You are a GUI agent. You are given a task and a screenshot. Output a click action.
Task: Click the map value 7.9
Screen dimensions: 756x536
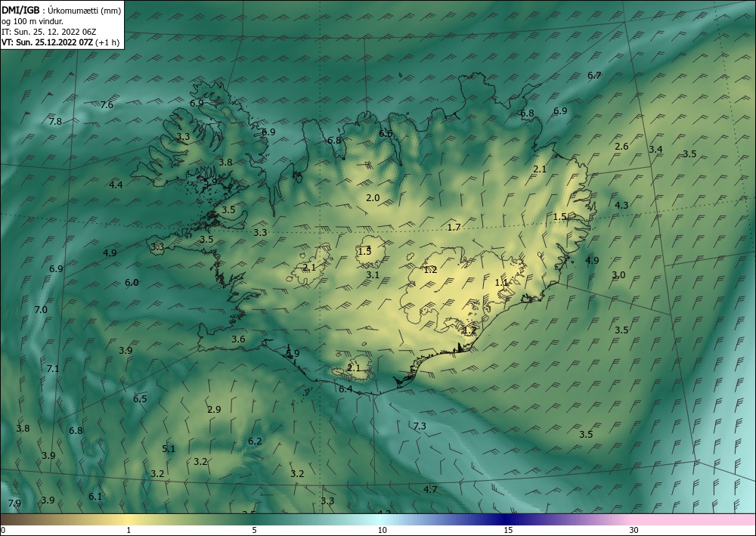14,503
